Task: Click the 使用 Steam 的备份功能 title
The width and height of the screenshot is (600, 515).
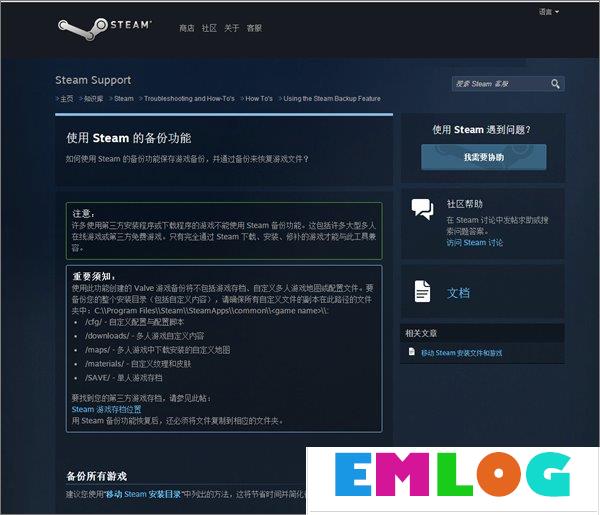Action: click(x=129, y=138)
